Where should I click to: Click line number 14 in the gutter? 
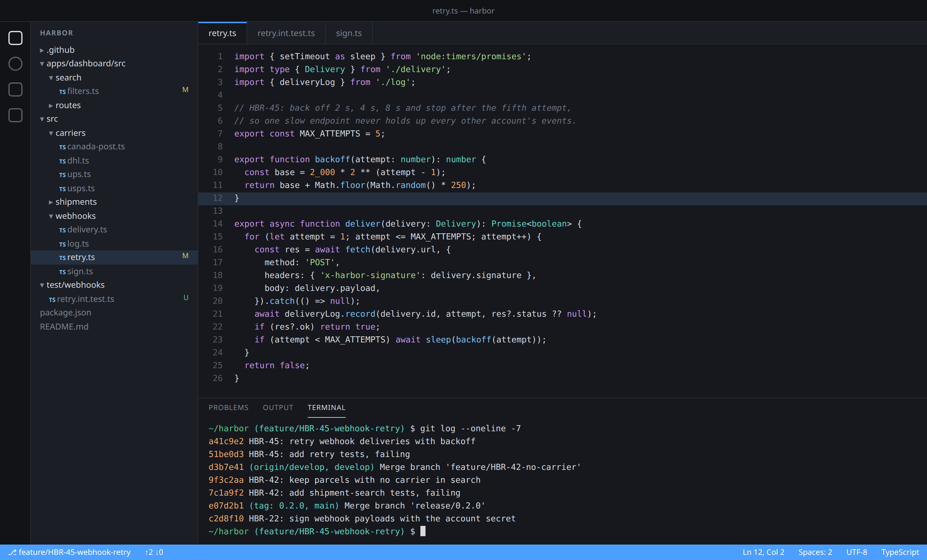(x=218, y=223)
